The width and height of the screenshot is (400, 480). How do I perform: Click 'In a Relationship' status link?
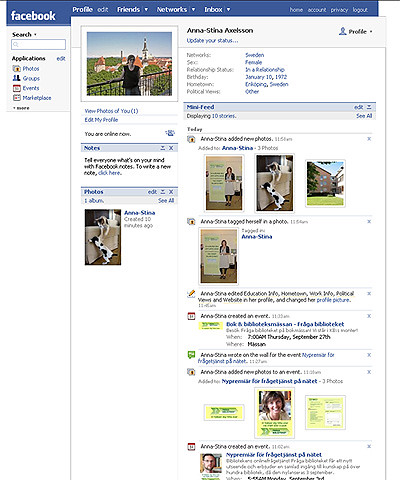click(x=265, y=70)
